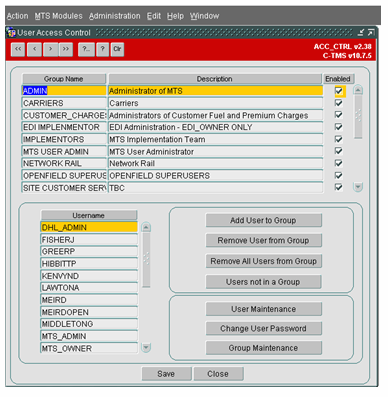Click up arrow of group list scrollbar
The width and height of the screenshot is (388, 397).
pyautogui.click(x=358, y=90)
